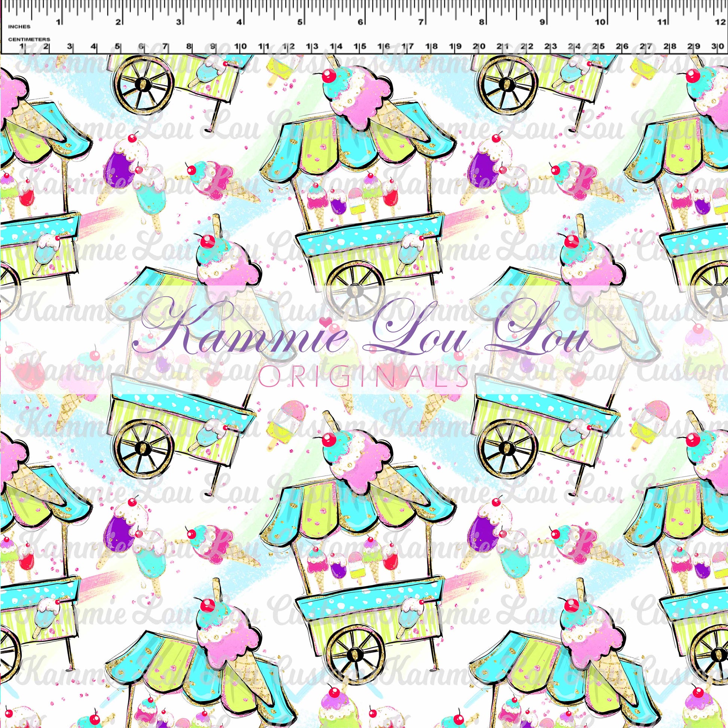Click the 15 centimeter mark on ruler
This screenshot has height=728, width=728.
pos(360,47)
